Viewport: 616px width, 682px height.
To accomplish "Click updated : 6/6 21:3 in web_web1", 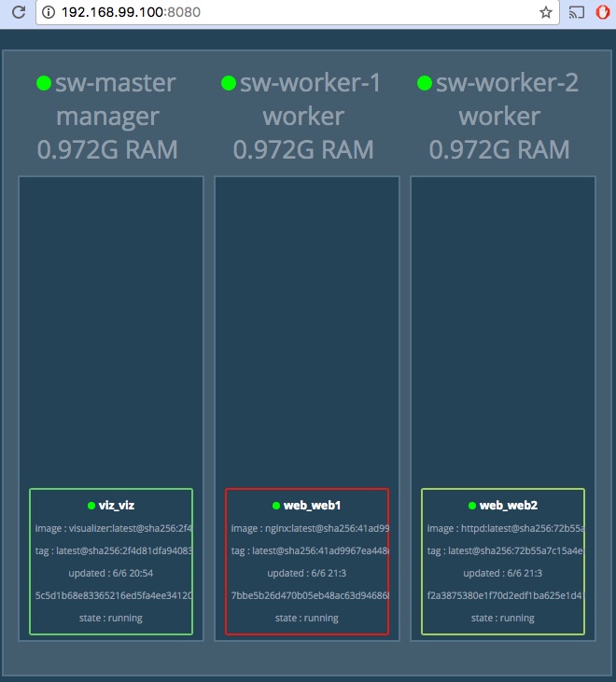I will tap(307, 573).
